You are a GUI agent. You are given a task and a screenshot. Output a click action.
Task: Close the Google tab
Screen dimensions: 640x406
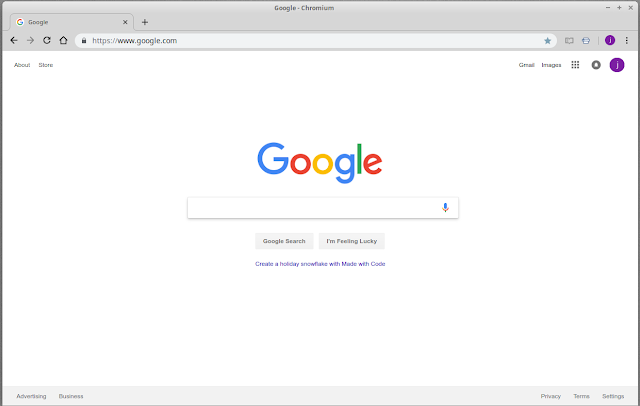(x=125, y=22)
